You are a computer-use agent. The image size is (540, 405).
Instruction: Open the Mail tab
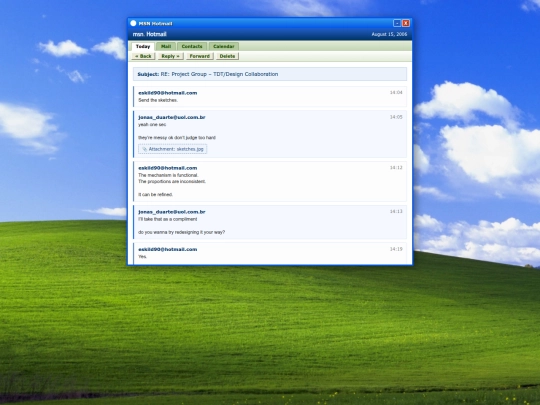point(166,46)
